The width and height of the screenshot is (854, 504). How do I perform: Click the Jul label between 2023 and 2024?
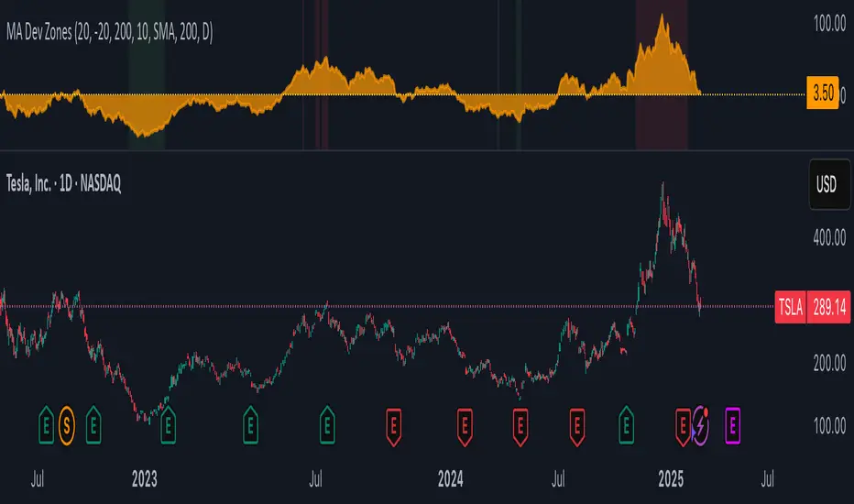click(x=315, y=479)
